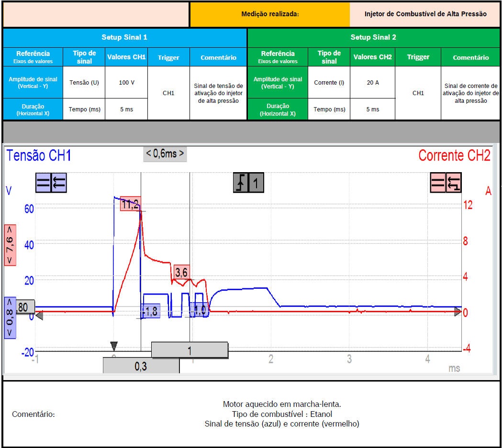Click the gray cursor handle labeled 0,3
The image size is (503, 448).
pos(141,366)
